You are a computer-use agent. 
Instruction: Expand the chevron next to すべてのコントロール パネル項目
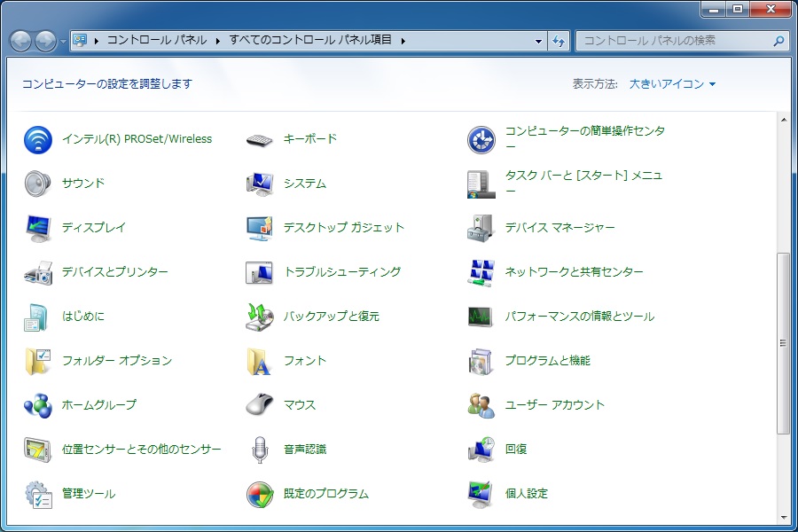[x=403, y=40]
